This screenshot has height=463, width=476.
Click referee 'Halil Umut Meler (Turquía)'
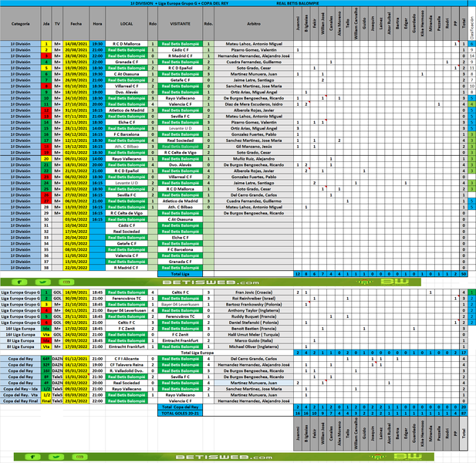254,335
